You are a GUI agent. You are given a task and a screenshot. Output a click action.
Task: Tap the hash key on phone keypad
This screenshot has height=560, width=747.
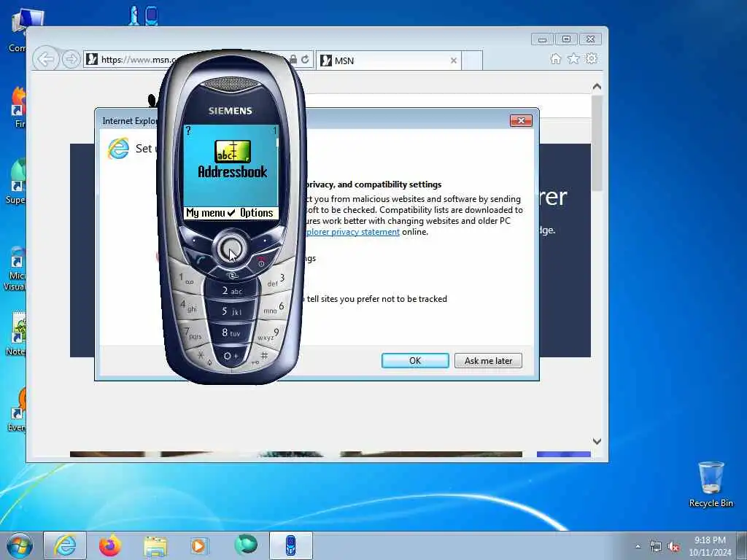(x=262, y=357)
